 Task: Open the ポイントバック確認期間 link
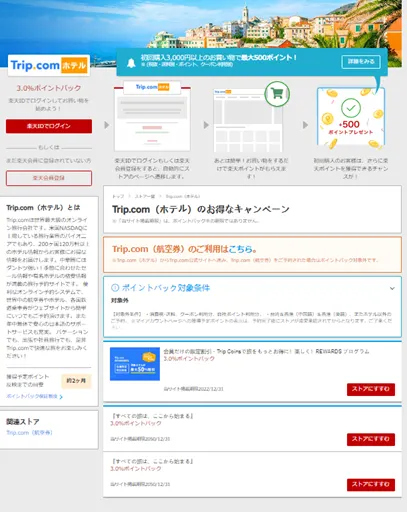32,396
